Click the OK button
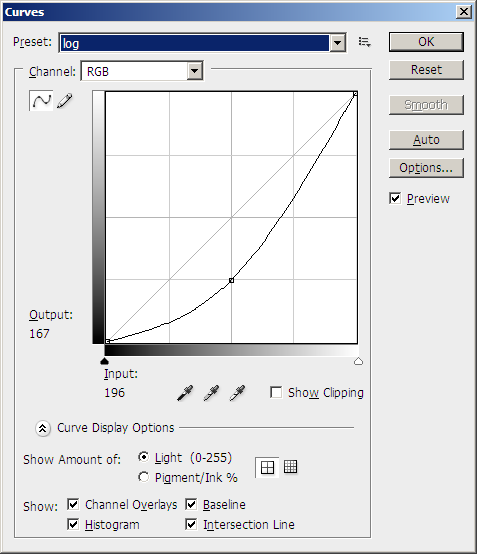The width and height of the screenshot is (477, 554). 426,42
